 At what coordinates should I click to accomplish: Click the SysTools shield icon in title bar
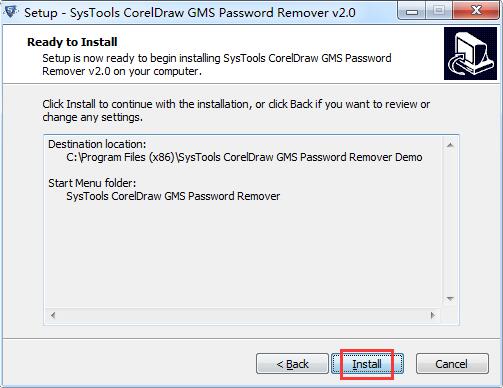point(11,12)
